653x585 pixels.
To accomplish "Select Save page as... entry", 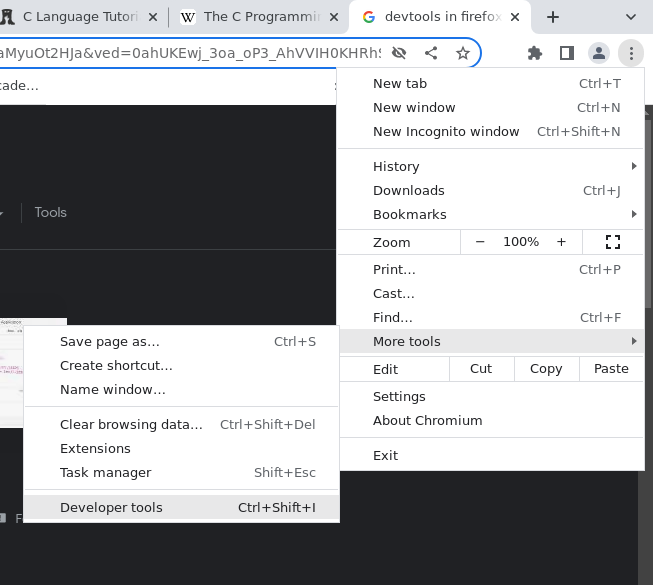I will click(x=182, y=342).
